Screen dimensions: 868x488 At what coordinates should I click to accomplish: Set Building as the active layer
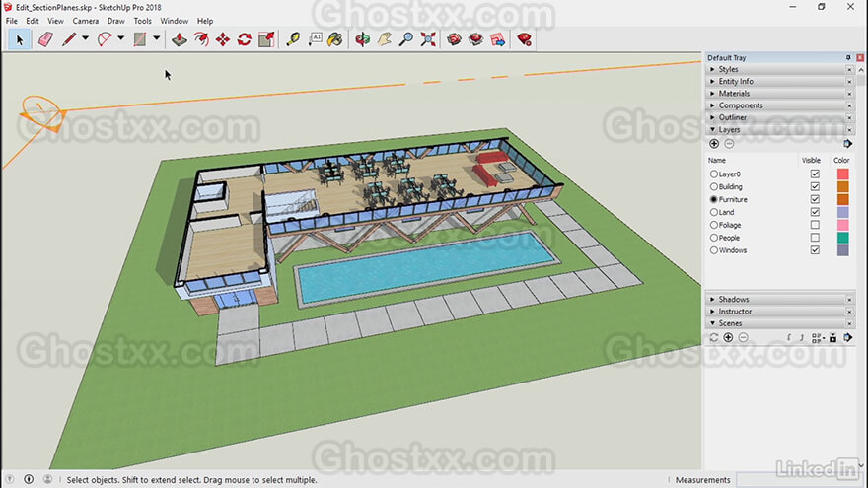click(713, 187)
